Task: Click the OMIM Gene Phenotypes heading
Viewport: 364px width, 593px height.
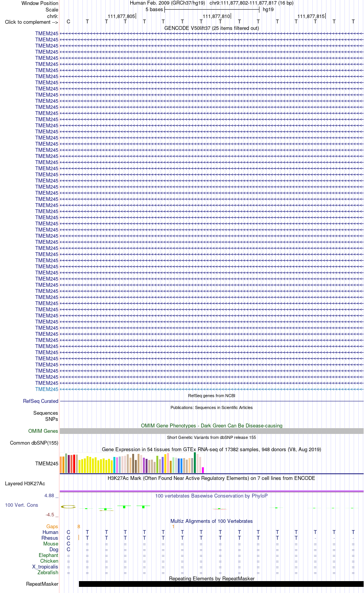Action: tap(212, 425)
